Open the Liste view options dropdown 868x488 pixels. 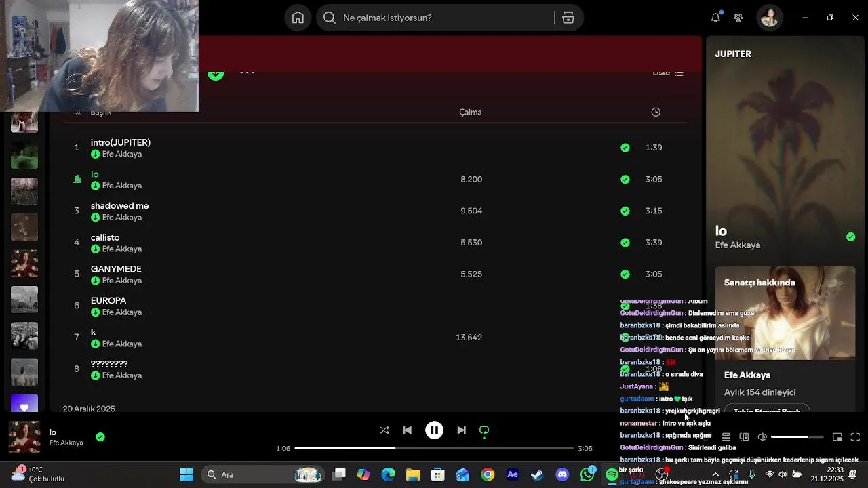668,73
